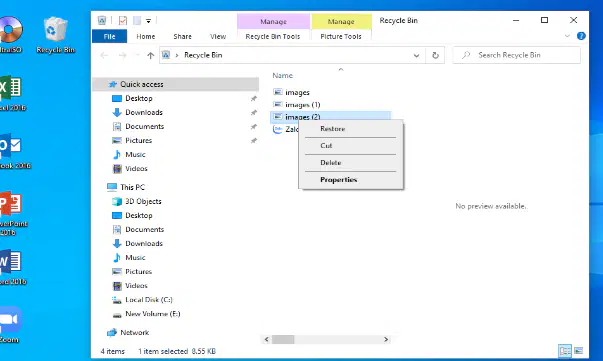603x361 pixels.
Task: Open New Volume (E:) drive
Action: tap(152, 314)
